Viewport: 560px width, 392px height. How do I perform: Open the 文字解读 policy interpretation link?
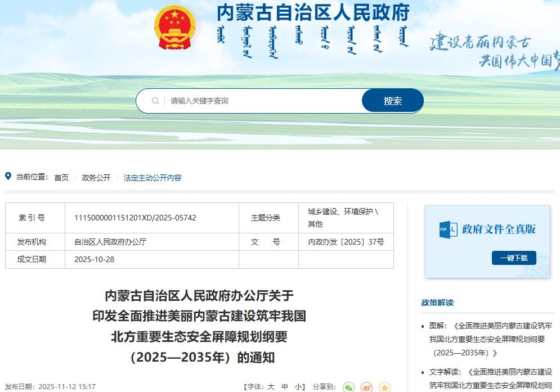tap(490, 378)
